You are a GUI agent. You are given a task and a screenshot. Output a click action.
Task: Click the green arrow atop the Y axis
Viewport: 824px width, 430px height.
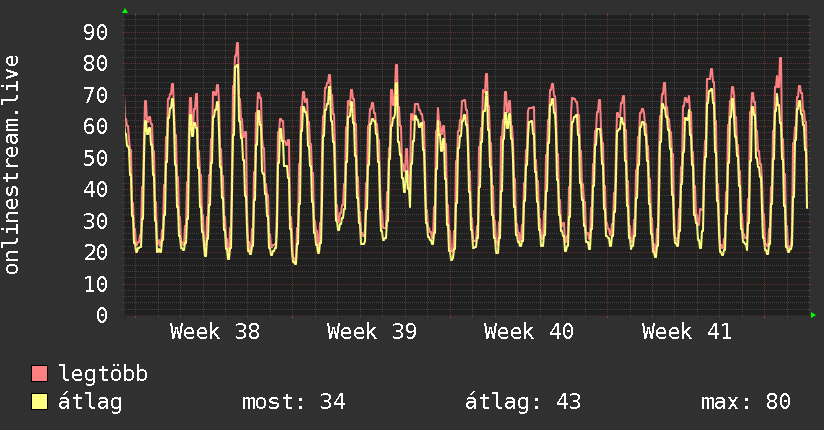125,11
